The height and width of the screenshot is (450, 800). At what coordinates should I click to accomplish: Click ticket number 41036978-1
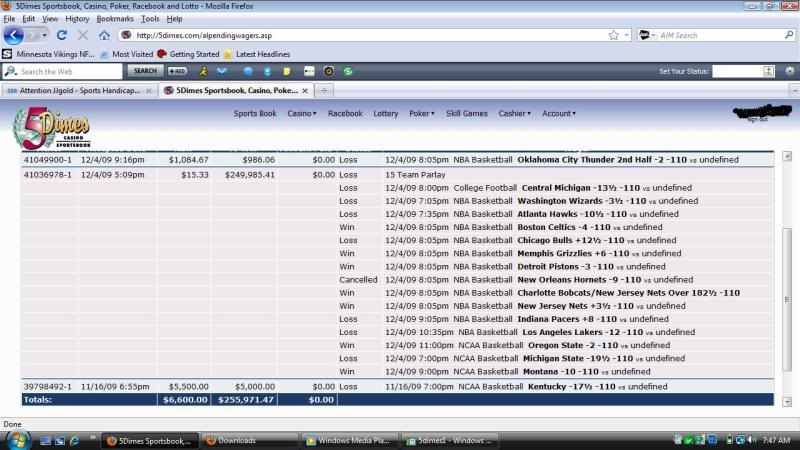pyautogui.click(x=47, y=174)
